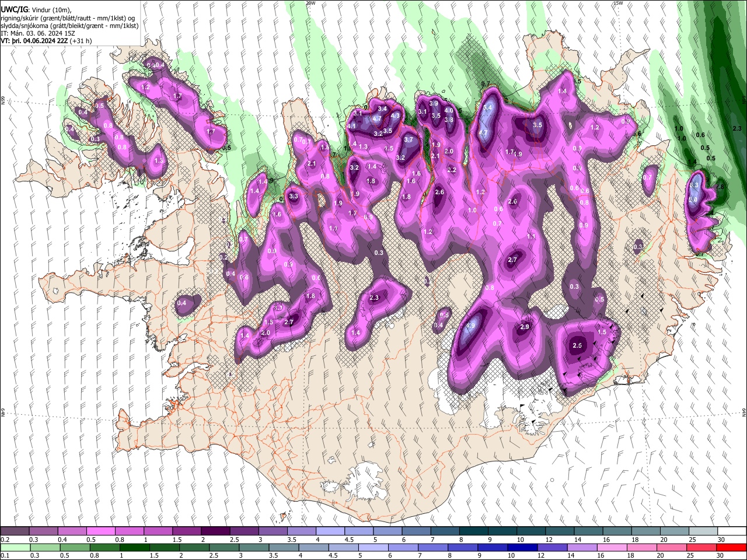This screenshot has height=560, width=747.
Task: Click the snow scale swatch between 0.2 and 0.3
Action: tap(15, 531)
